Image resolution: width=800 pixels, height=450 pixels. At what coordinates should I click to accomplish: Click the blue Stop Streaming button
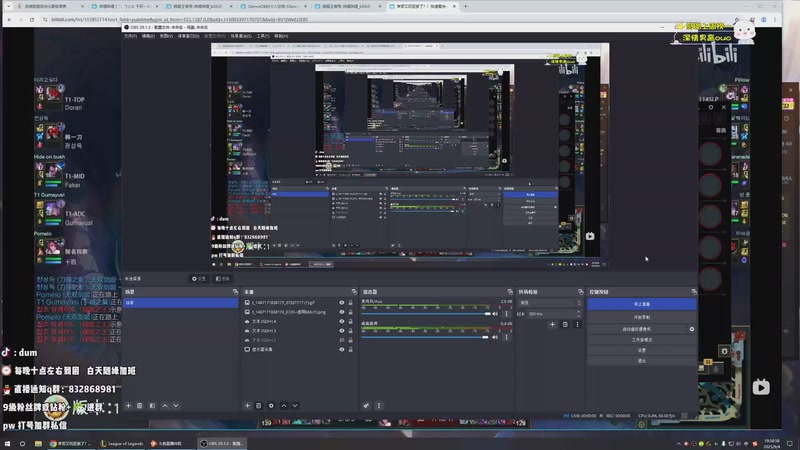click(641, 304)
